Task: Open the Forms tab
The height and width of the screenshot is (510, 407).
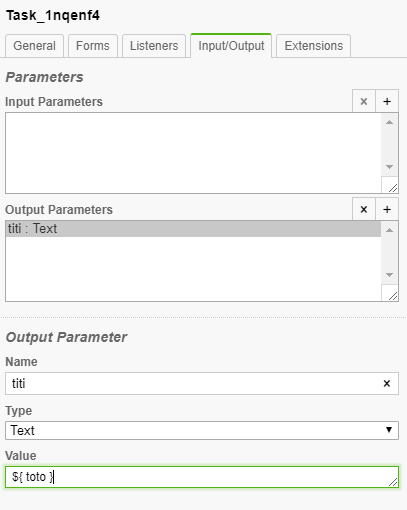Action: pyautogui.click(x=93, y=46)
